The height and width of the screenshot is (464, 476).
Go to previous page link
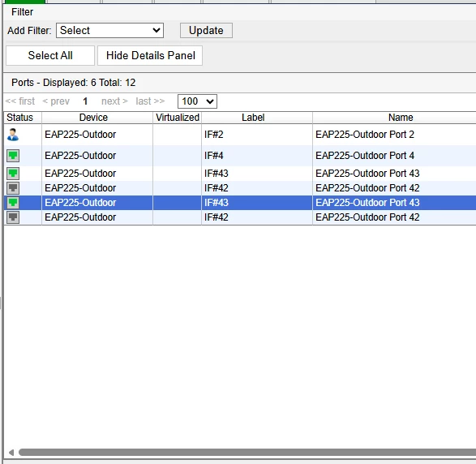(56, 101)
